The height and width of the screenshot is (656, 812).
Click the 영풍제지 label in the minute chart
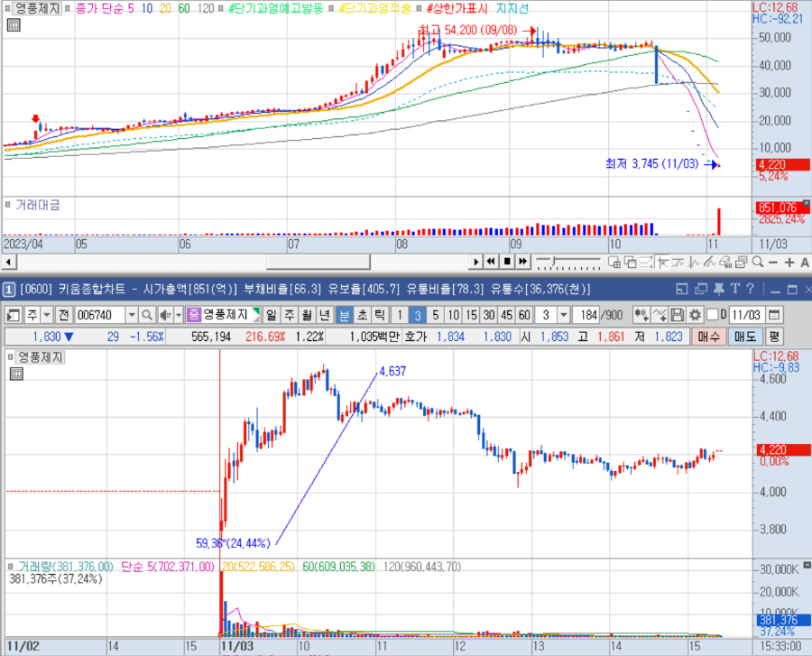tap(40, 357)
